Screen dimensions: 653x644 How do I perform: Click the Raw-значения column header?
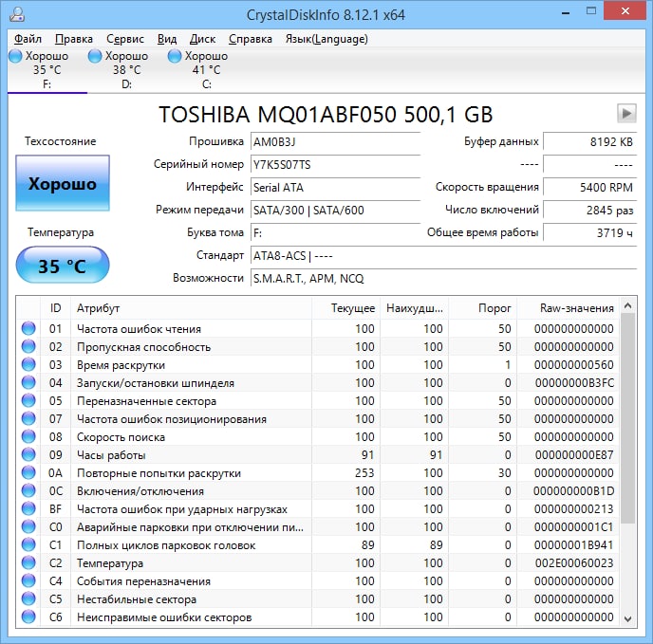pos(568,308)
